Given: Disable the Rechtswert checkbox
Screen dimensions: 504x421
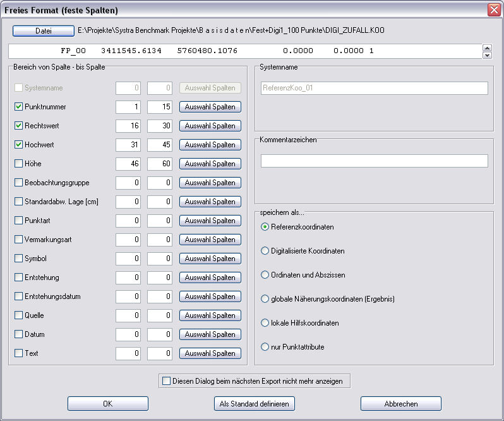Looking at the screenshot, I should click(x=19, y=126).
